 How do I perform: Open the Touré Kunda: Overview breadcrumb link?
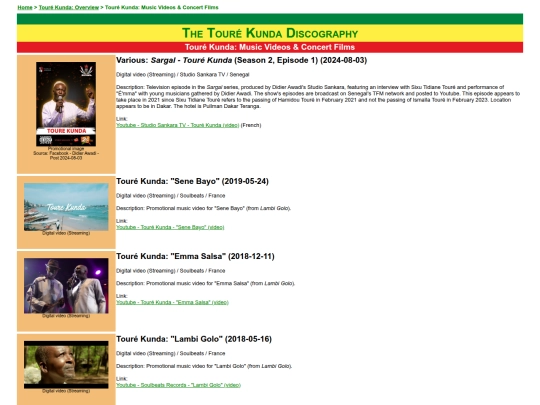(69, 7)
